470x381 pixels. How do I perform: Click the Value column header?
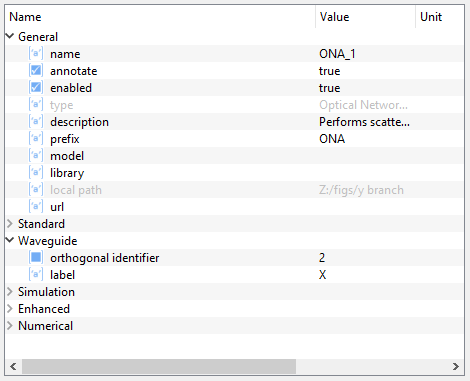pos(366,17)
